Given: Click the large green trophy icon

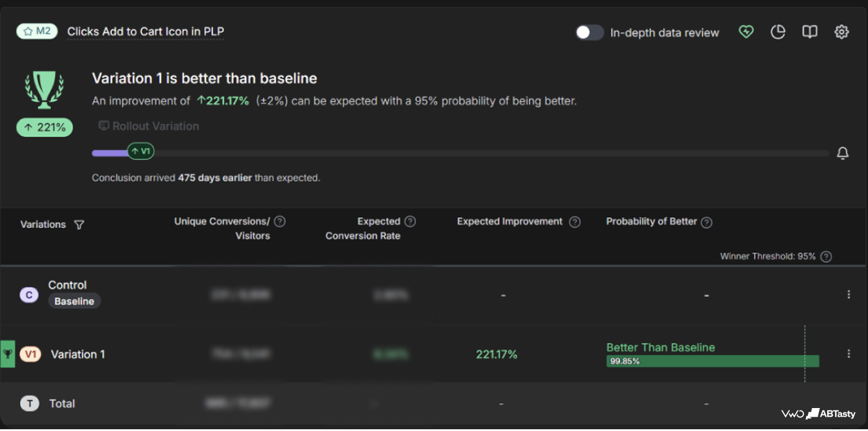Looking at the screenshot, I should coord(44,91).
